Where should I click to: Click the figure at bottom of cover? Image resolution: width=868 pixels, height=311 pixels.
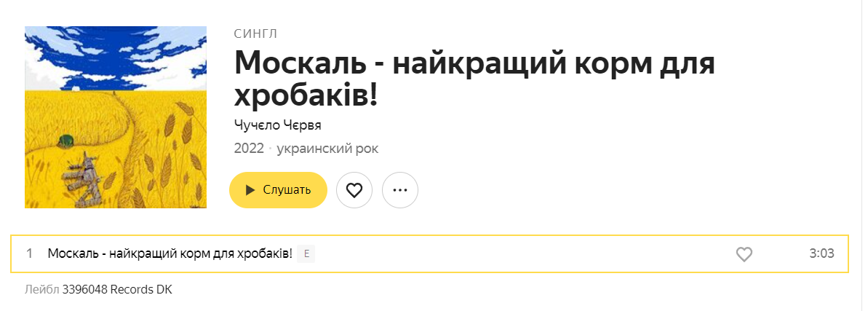coord(83,180)
